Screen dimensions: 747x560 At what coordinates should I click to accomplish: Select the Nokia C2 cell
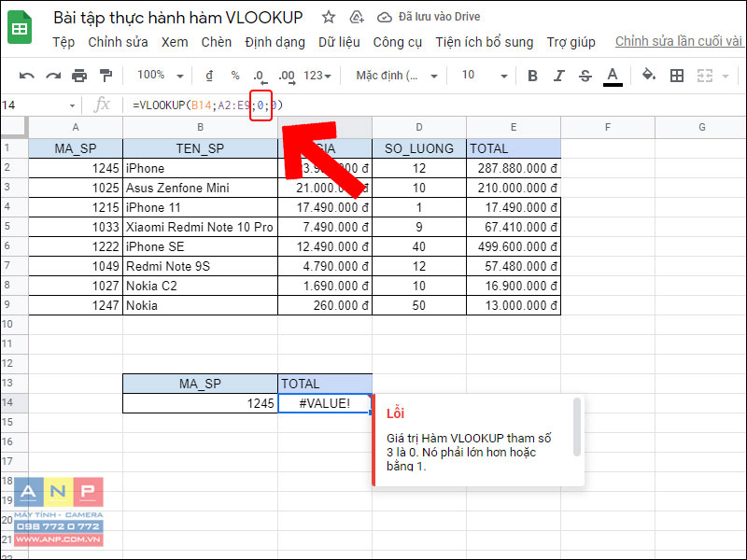click(200, 287)
